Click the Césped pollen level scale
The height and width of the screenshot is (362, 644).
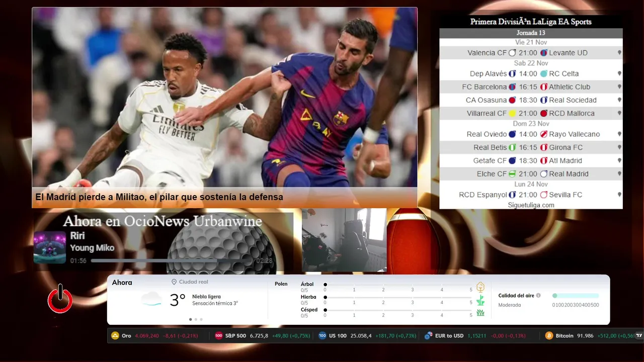[x=398, y=310]
